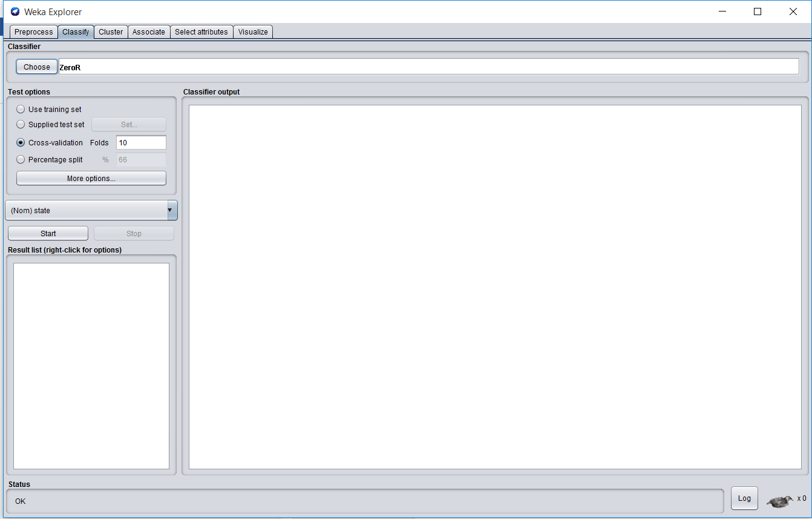The height and width of the screenshot is (519, 812).
Task: Switch to the Preprocess tab
Action: 34,32
